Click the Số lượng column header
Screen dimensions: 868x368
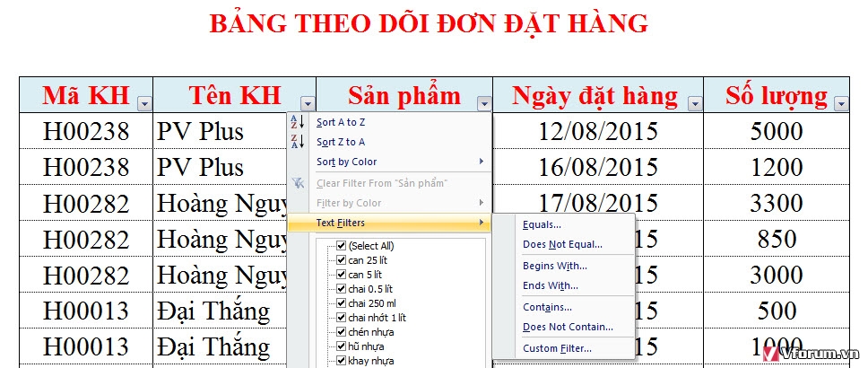[777, 95]
